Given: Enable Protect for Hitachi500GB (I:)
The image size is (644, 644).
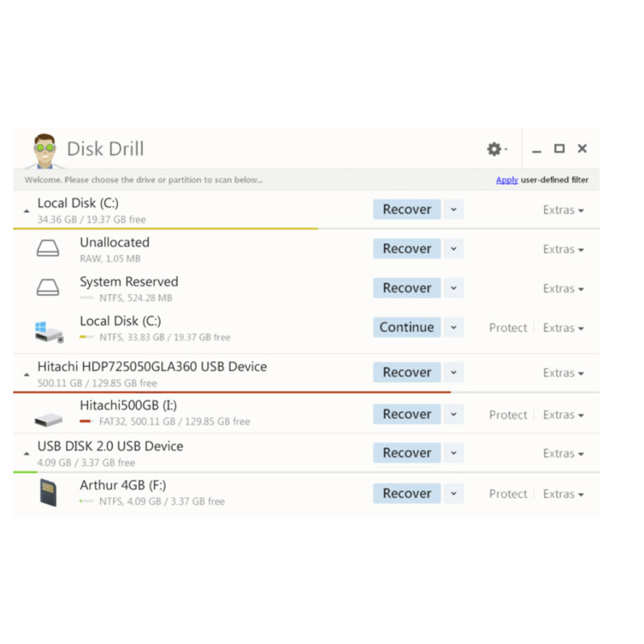Looking at the screenshot, I should pos(508,415).
